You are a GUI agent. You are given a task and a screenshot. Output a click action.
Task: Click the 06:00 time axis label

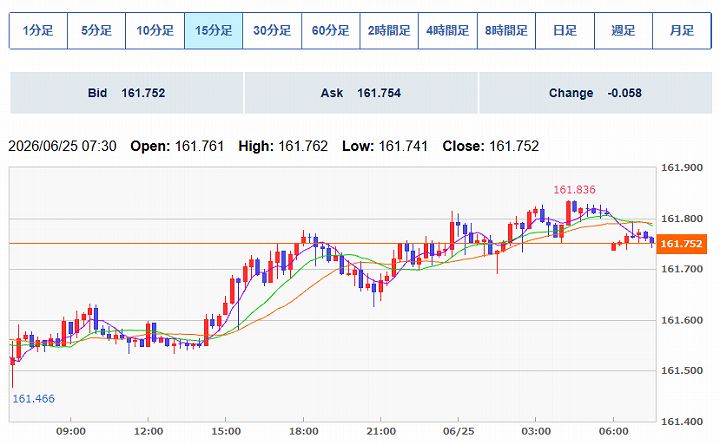(x=613, y=432)
